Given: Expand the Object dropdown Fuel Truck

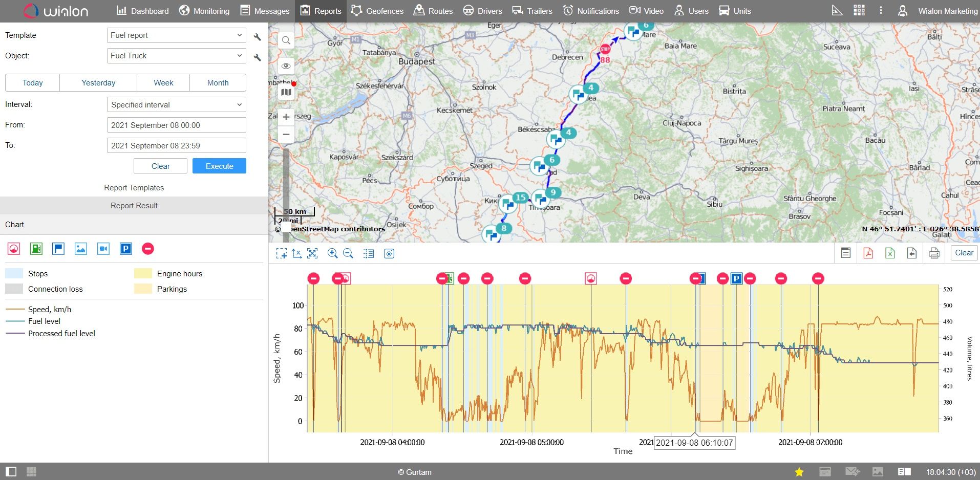Looking at the screenshot, I should click(176, 56).
